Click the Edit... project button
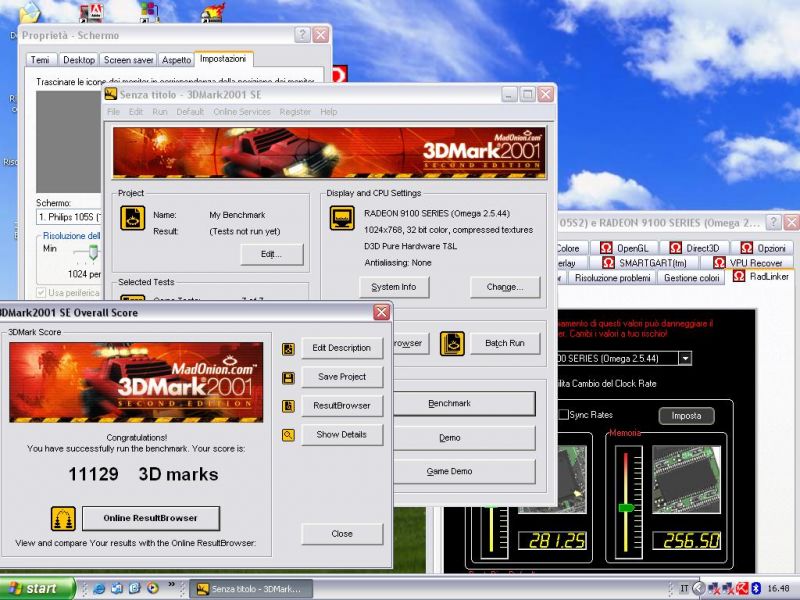This screenshot has height=600, width=800. tap(271, 254)
